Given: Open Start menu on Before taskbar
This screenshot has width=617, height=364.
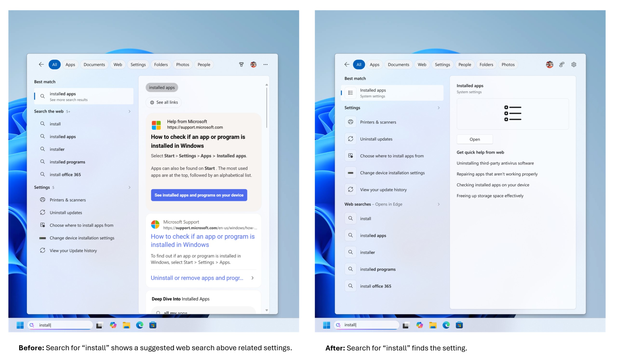Looking at the screenshot, I should 20,325.
